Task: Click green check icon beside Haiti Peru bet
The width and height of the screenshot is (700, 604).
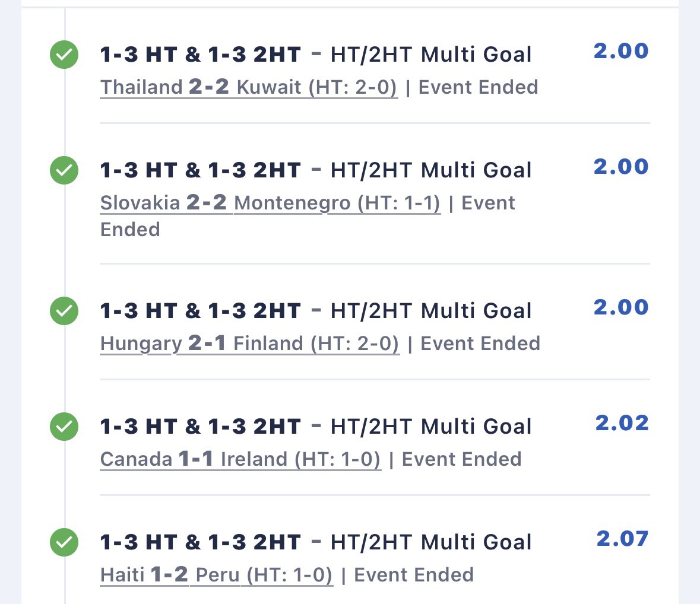Action: pyautogui.click(x=64, y=542)
